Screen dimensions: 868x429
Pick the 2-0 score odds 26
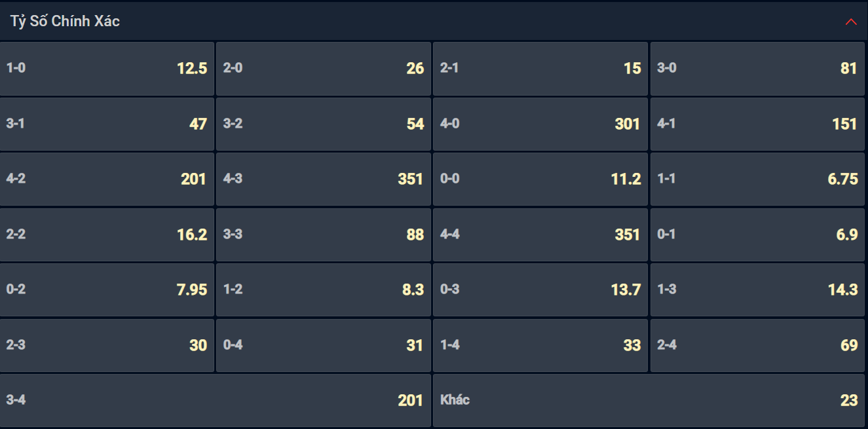[324, 69]
